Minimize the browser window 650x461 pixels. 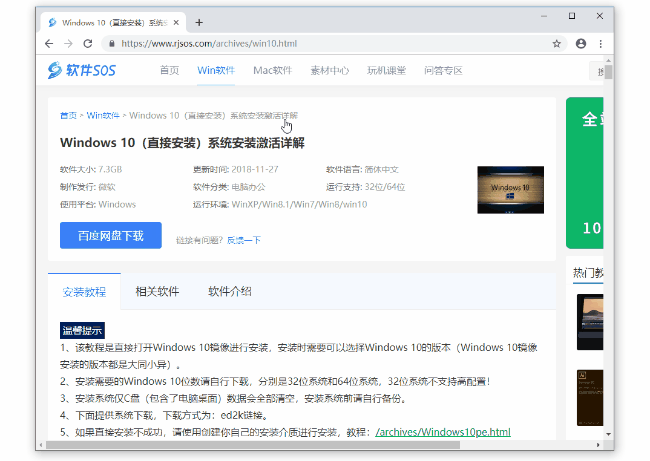pos(544,16)
